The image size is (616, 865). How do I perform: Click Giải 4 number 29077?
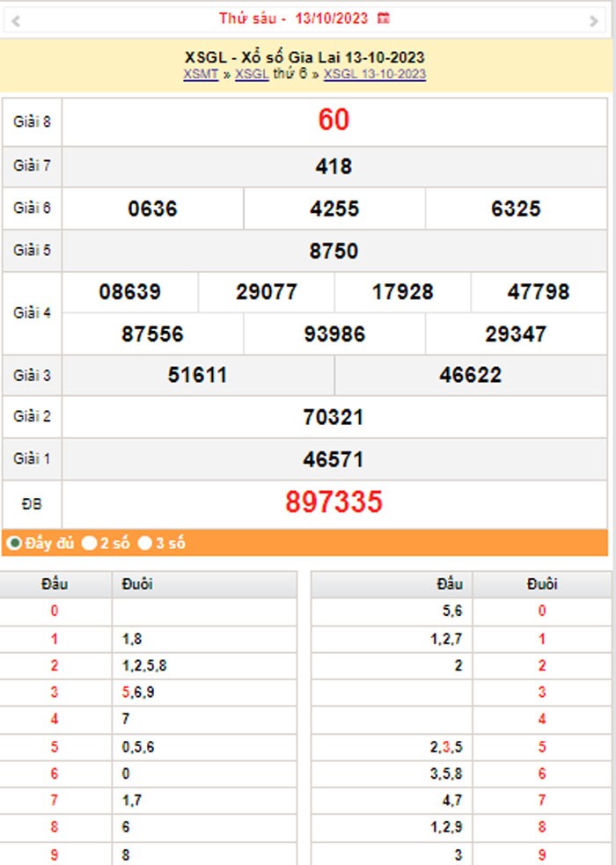(267, 292)
